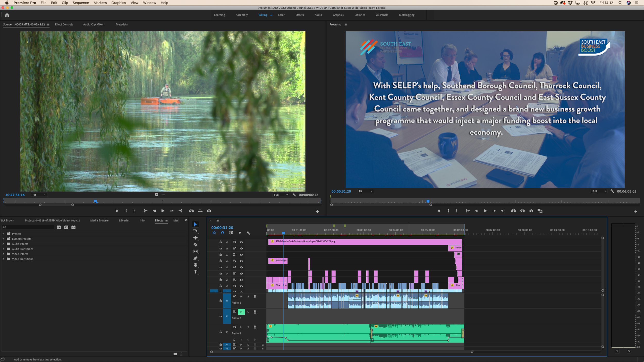This screenshot has width=644, height=362.
Task: Select the Selection tool arrow
Action: click(196, 225)
